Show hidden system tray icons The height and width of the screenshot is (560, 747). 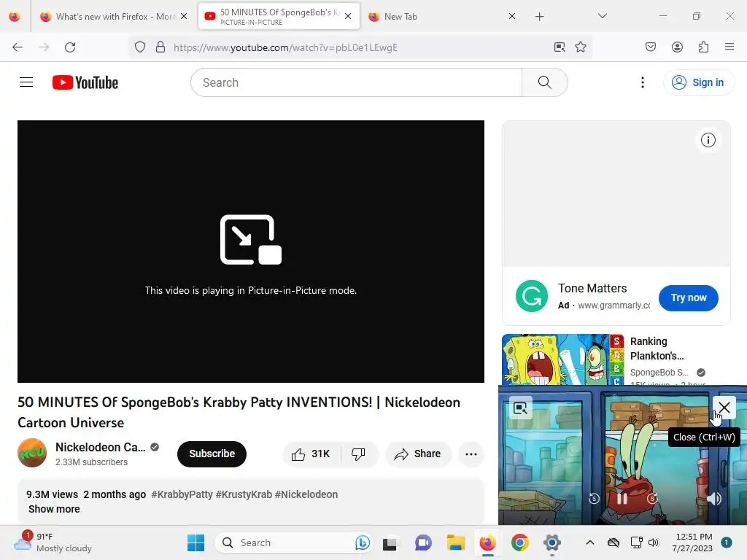(589, 542)
